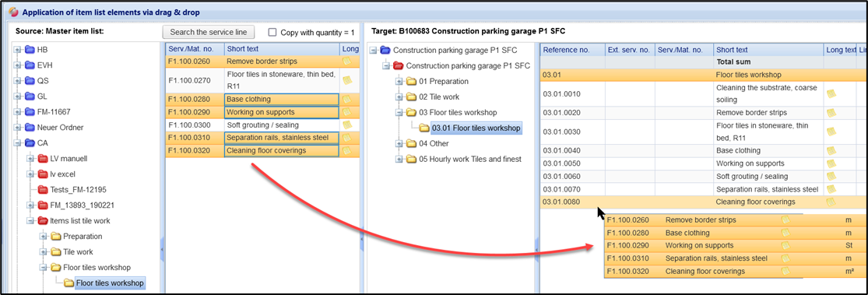This screenshot has height=295, width=868.
Task: Collapse the CA folder node
Action: (x=17, y=142)
